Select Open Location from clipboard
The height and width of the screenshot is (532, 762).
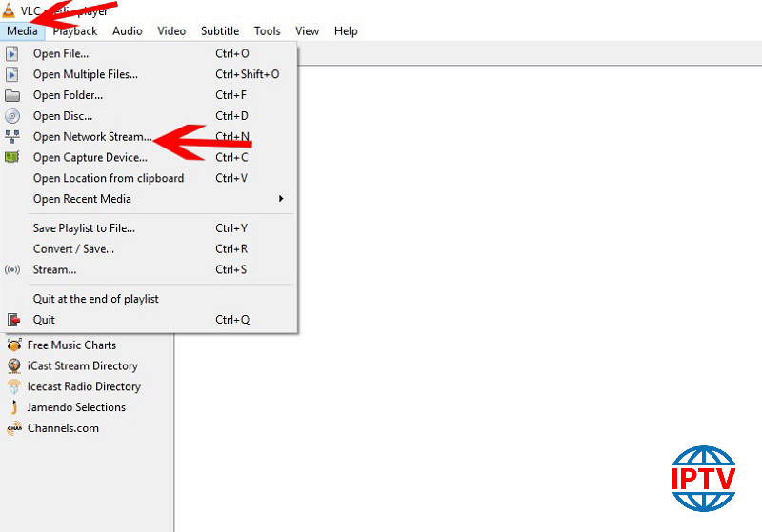click(109, 178)
